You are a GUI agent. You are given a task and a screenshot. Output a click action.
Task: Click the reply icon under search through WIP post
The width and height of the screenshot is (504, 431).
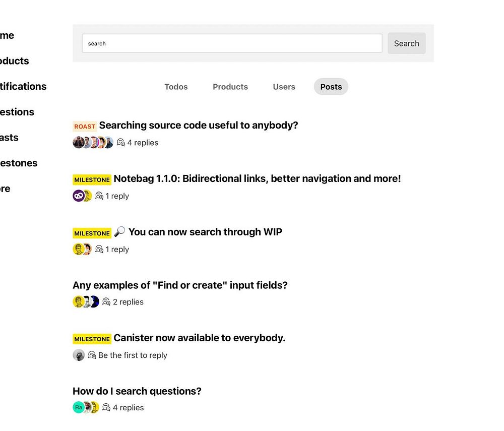[99, 249]
